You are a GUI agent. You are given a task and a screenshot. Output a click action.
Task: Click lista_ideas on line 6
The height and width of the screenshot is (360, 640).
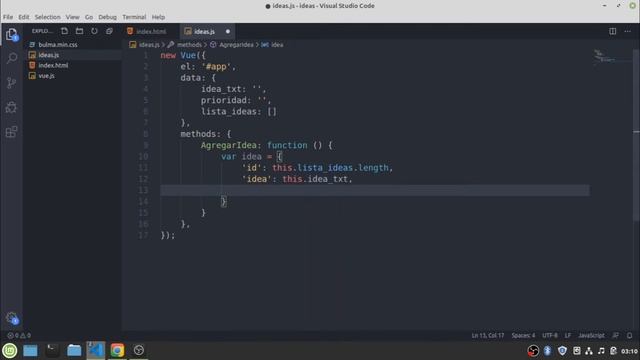tap(229, 111)
